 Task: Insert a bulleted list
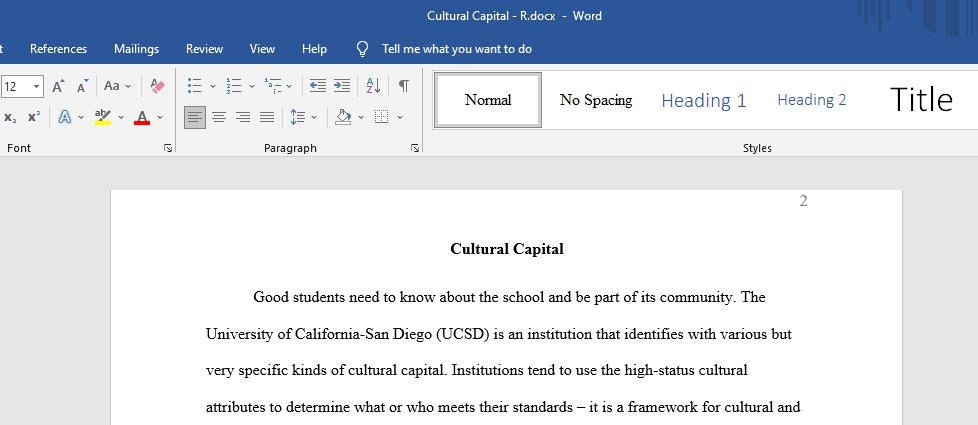coord(195,86)
